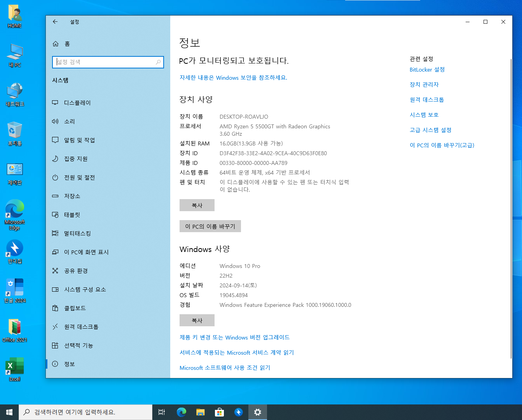The image size is (522, 420).
Task: Open 제품 키 변경 또는 Windows 버전 업그레이드 link
Action: tap(234, 338)
